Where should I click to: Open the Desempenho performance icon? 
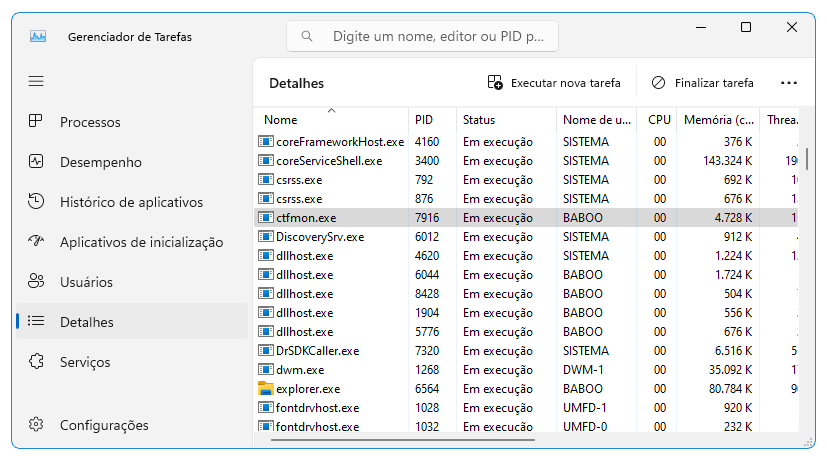(36, 161)
